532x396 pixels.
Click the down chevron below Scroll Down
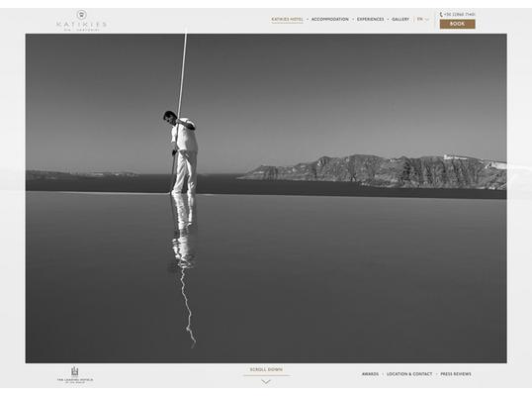point(266,382)
